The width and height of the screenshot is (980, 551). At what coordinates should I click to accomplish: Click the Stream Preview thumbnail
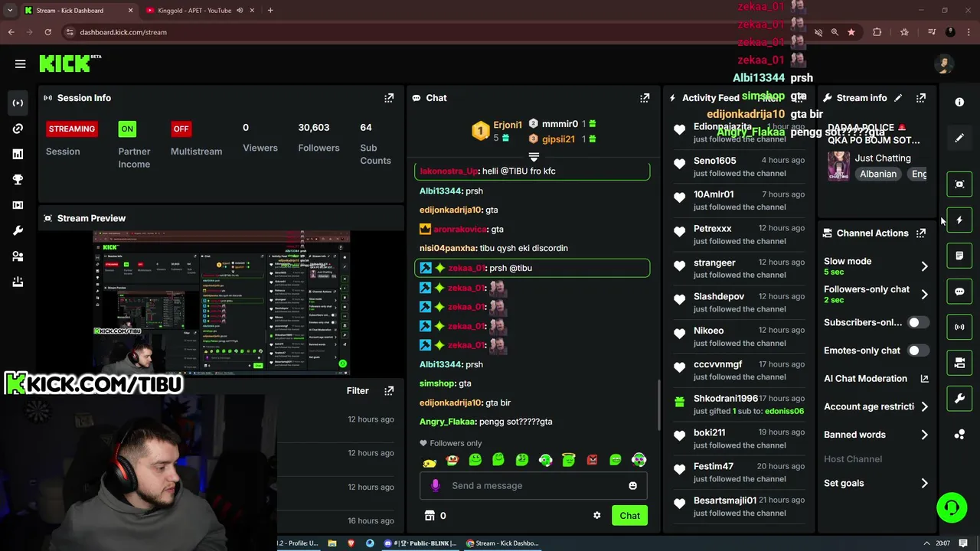[221, 303]
